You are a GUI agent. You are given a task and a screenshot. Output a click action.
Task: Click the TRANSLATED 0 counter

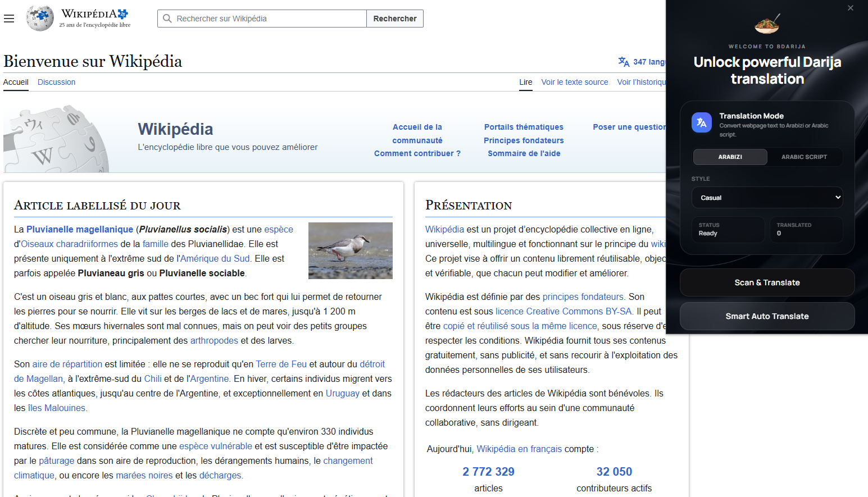[x=806, y=229]
